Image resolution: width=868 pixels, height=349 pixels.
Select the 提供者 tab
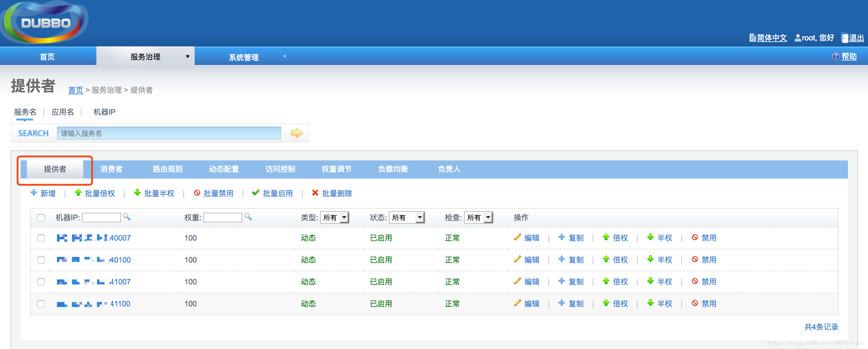(x=55, y=169)
